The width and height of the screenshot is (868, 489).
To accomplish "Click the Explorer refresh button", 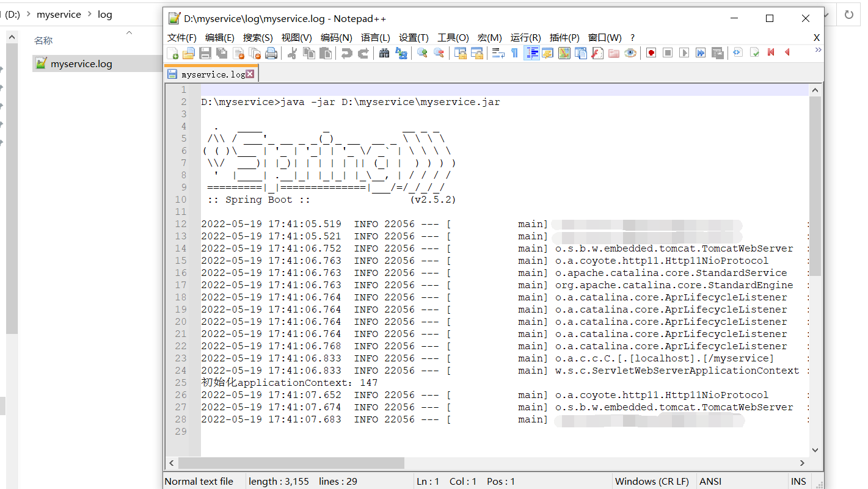I will coord(849,14).
